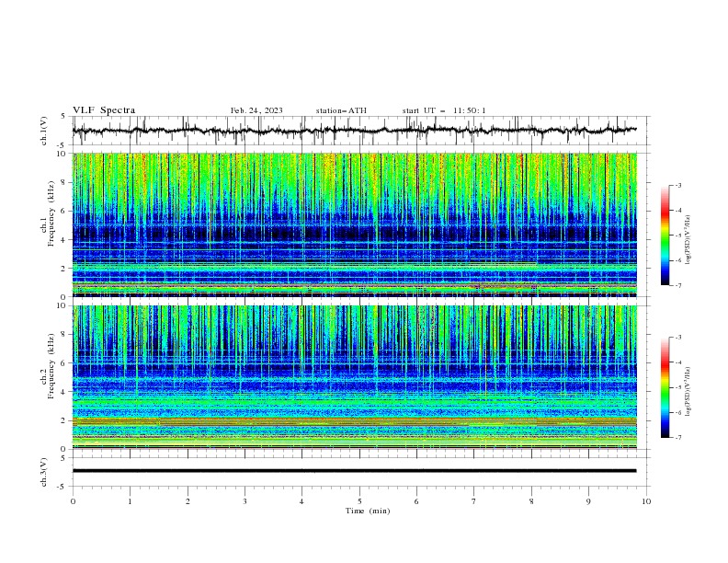The height and width of the screenshot is (563, 728).
Task: Click ch.2 frequency tick label '6'
Action: 65,363
